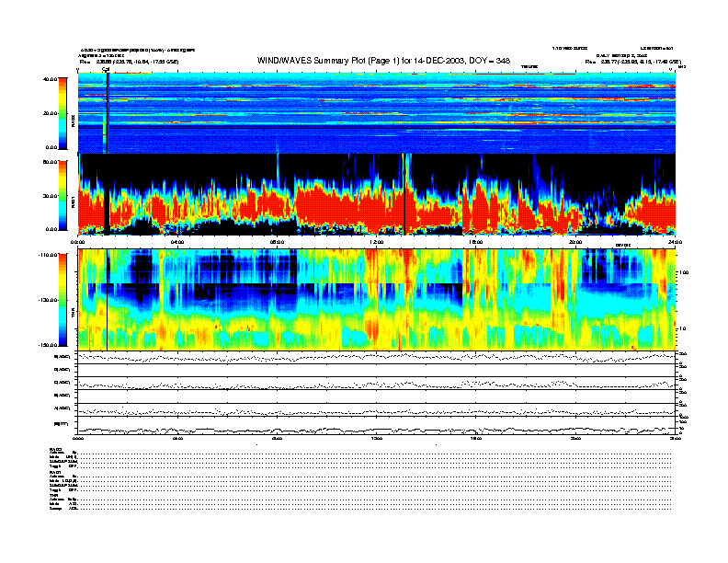
Task: Click the -130.00 label on TNR color scale
Action: (x=48, y=300)
